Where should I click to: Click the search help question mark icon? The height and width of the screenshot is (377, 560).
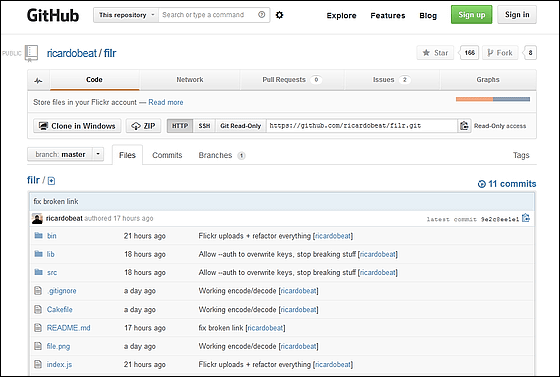(x=261, y=15)
